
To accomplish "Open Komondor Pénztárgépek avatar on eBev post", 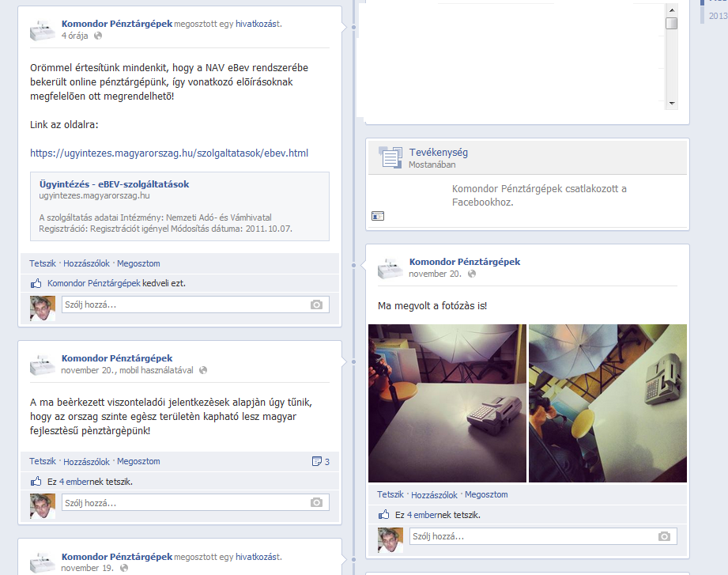I will 42,30.
